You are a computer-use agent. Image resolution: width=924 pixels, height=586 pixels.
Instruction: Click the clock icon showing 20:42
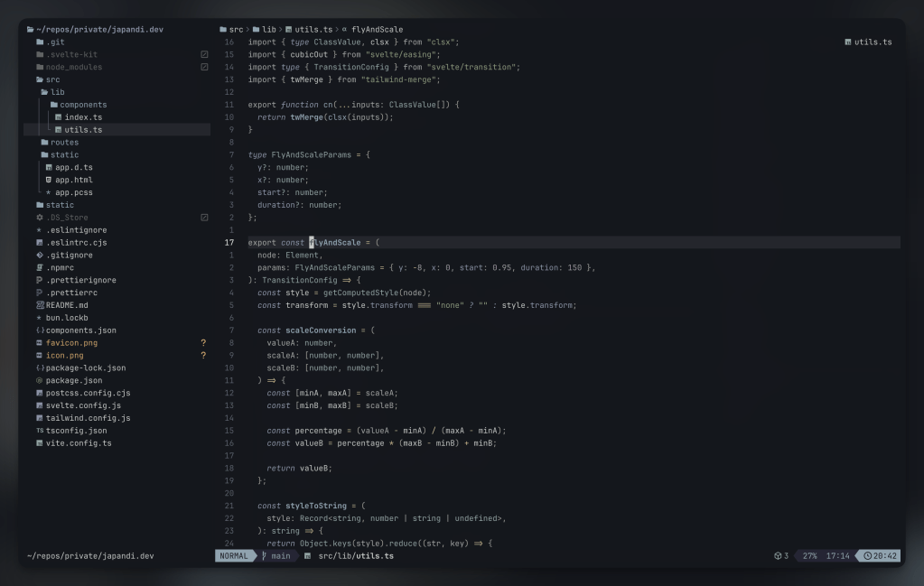[868, 556]
